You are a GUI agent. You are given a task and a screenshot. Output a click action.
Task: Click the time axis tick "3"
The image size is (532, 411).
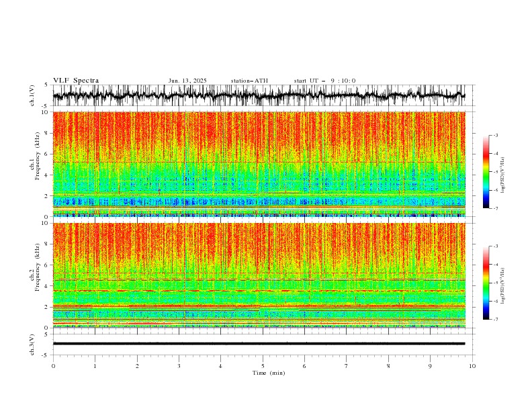pos(179,367)
